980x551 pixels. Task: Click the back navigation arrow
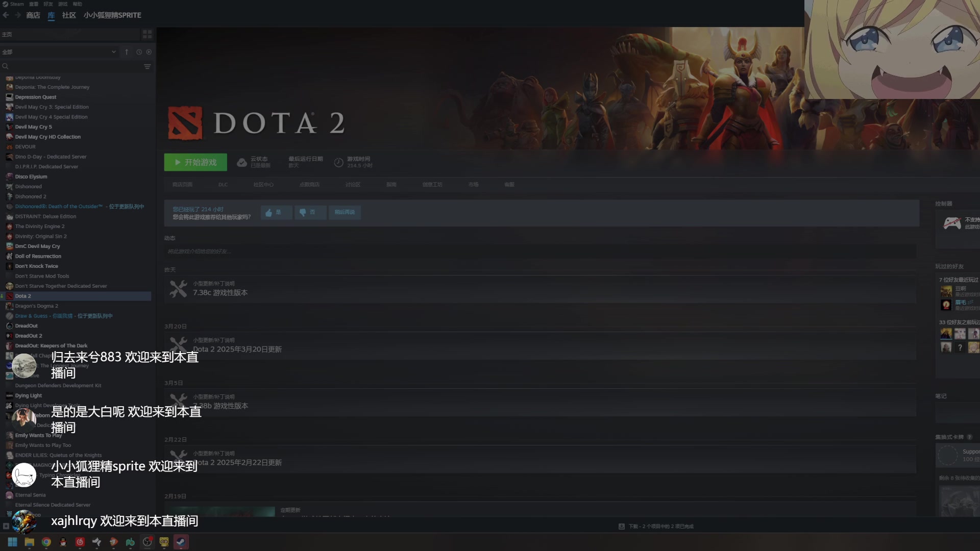point(6,15)
